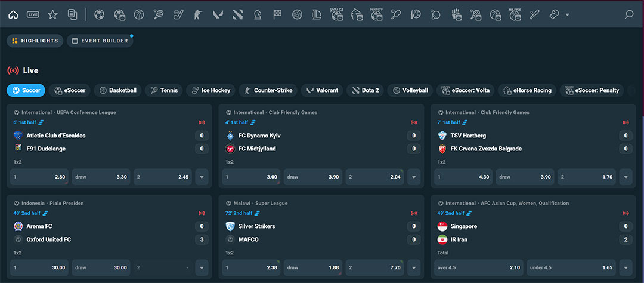
Task: Select the Volleyball filter pill
Action: pyautogui.click(x=410, y=90)
